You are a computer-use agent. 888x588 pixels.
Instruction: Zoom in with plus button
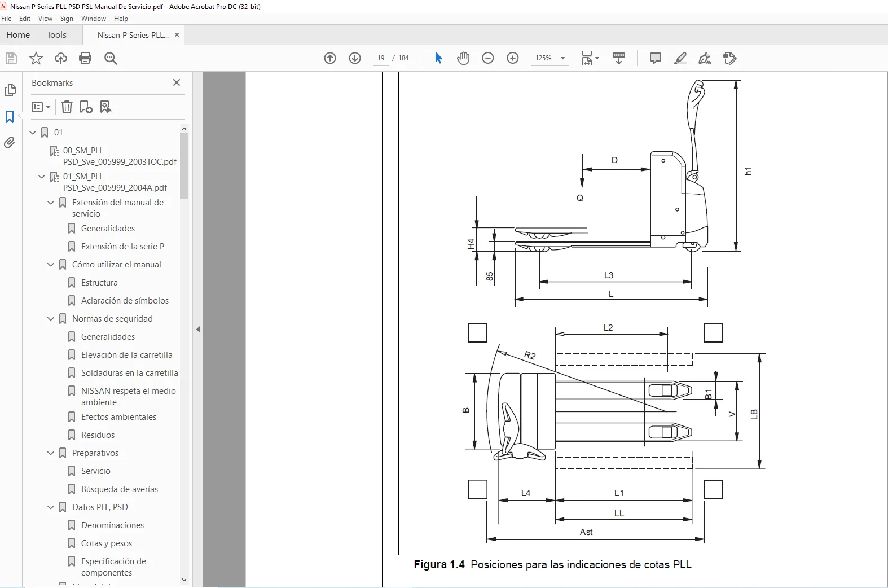(x=513, y=58)
